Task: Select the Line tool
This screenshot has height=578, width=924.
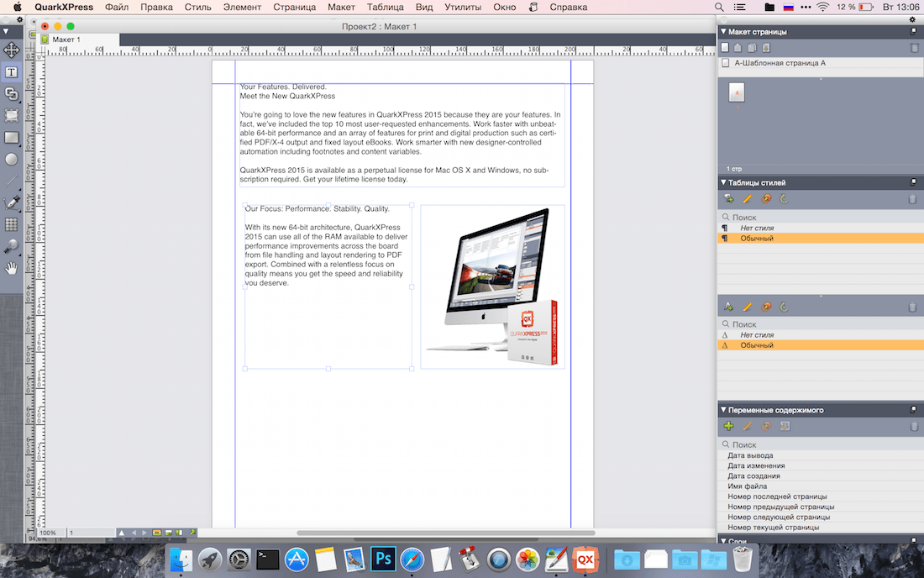Action: pyautogui.click(x=11, y=181)
